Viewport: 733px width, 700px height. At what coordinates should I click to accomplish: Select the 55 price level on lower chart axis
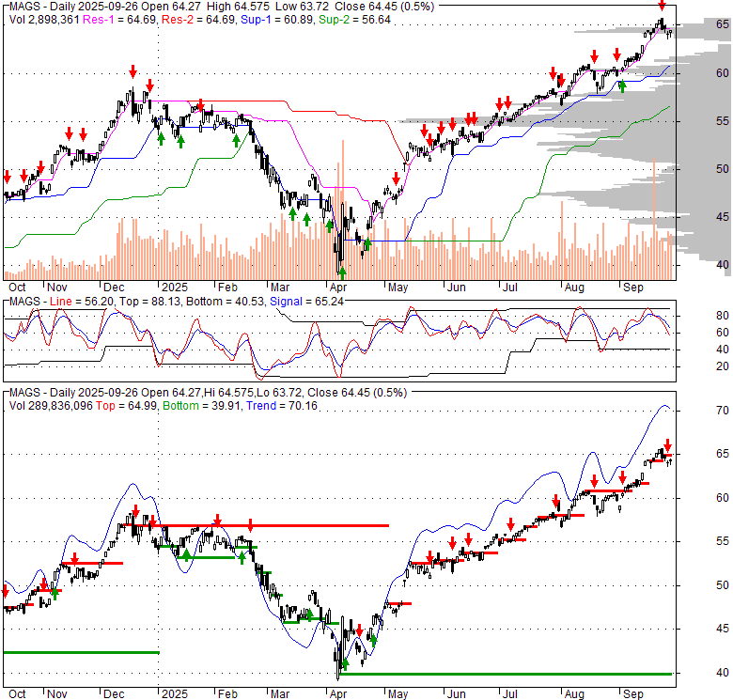pyautogui.click(x=723, y=541)
